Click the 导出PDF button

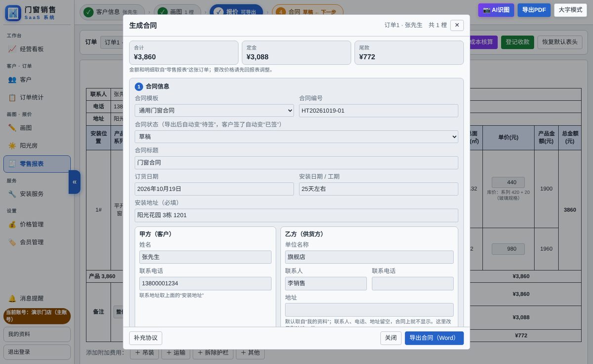534,10
